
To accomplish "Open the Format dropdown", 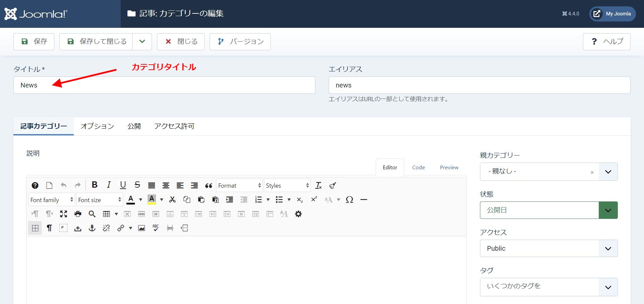I will pyautogui.click(x=239, y=185).
